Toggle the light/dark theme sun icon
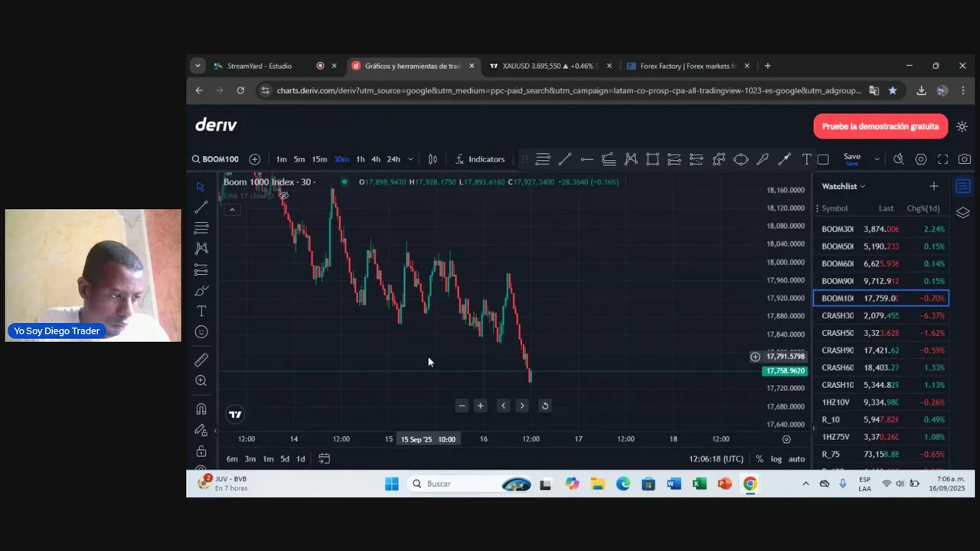This screenshot has width=980, height=551. (962, 126)
